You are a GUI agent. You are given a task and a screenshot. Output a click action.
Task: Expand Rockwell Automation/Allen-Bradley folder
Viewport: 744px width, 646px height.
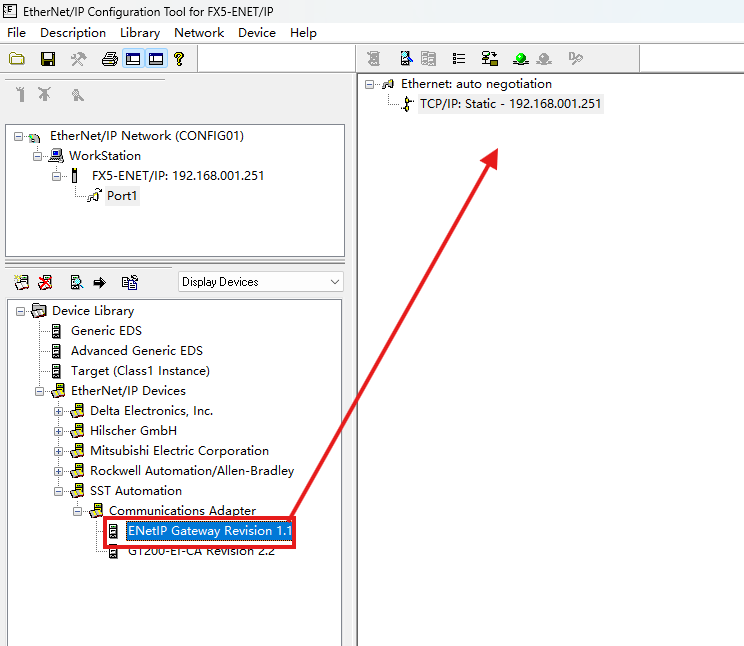point(58,471)
